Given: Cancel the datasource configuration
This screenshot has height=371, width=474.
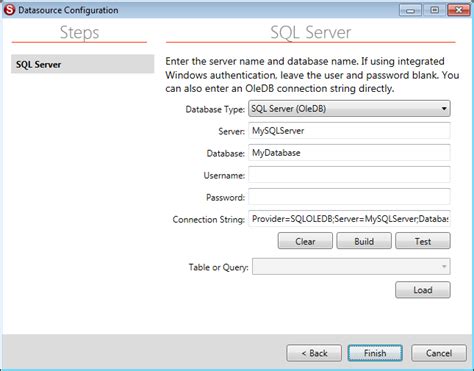Looking at the screenshot, I should point(439,353).
